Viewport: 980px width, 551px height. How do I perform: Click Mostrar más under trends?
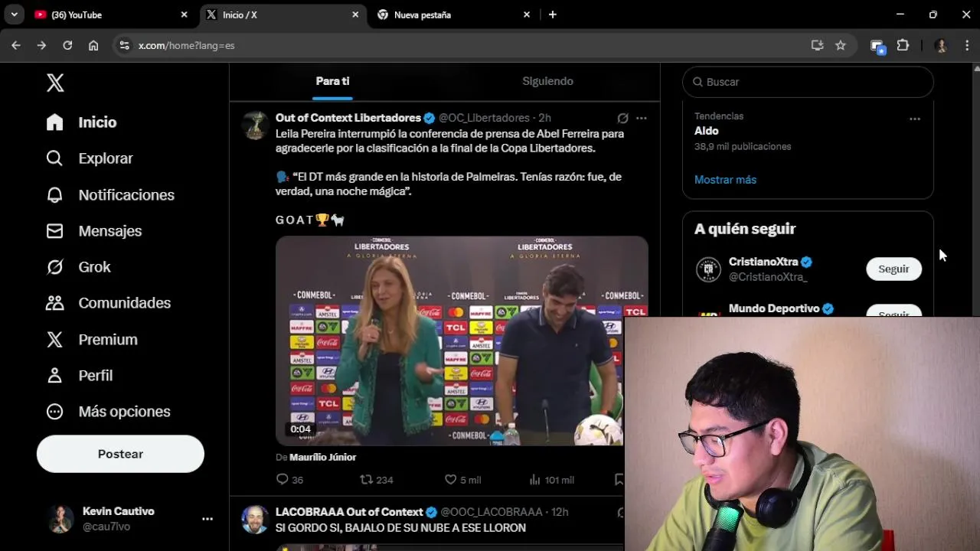725,180
